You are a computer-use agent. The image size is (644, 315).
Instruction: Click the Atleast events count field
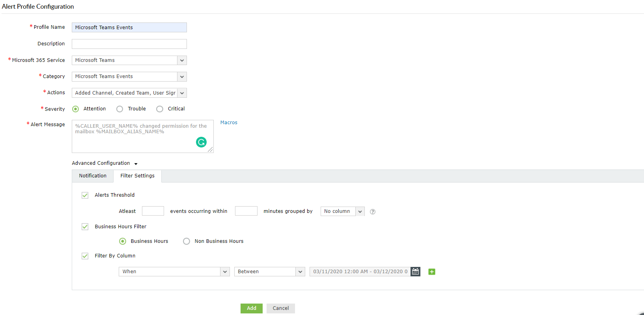[153, 211]
